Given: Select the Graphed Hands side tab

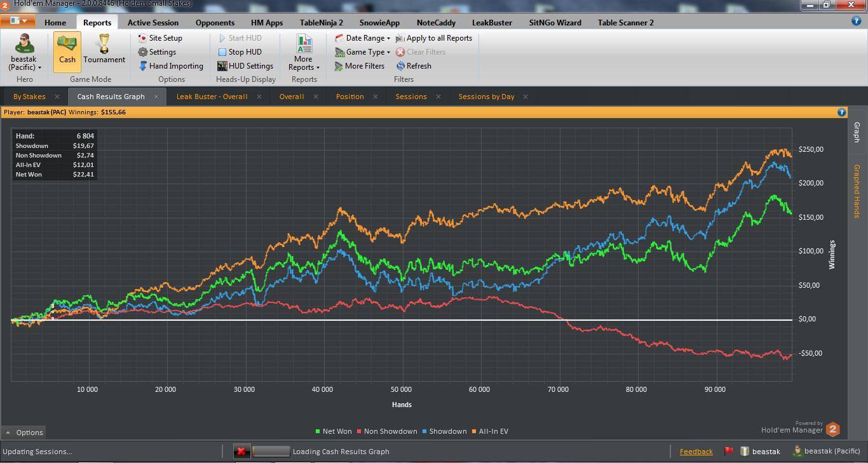Looking at the screenshot, I should coord(857,191).
